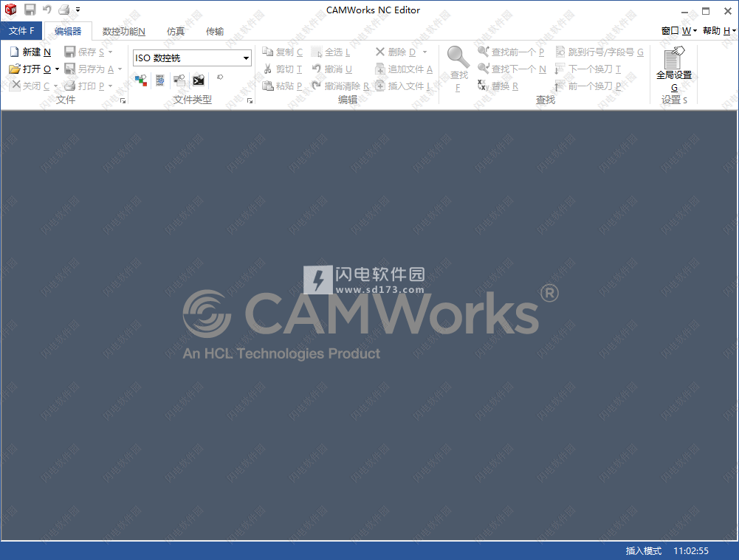Click the 打印 P print button

coord(84,86)
